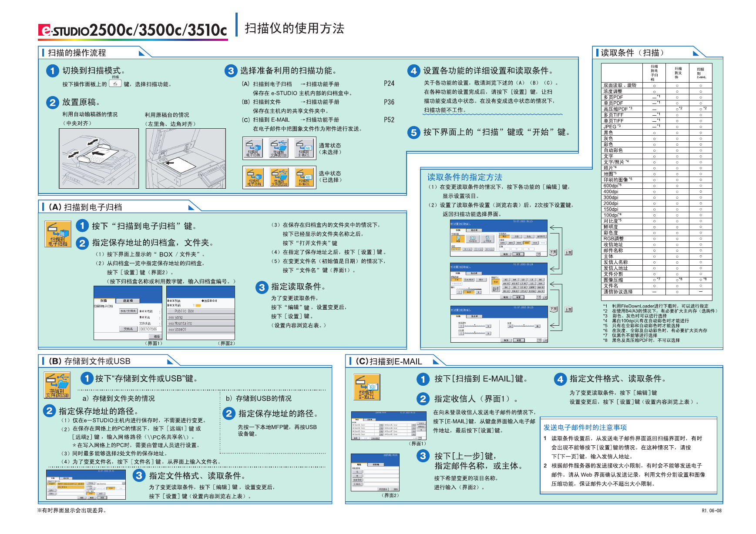Click the lower 上页 page button beside the settings screens
This screenshot has height=534, width=756.
[x=568, y=309]
